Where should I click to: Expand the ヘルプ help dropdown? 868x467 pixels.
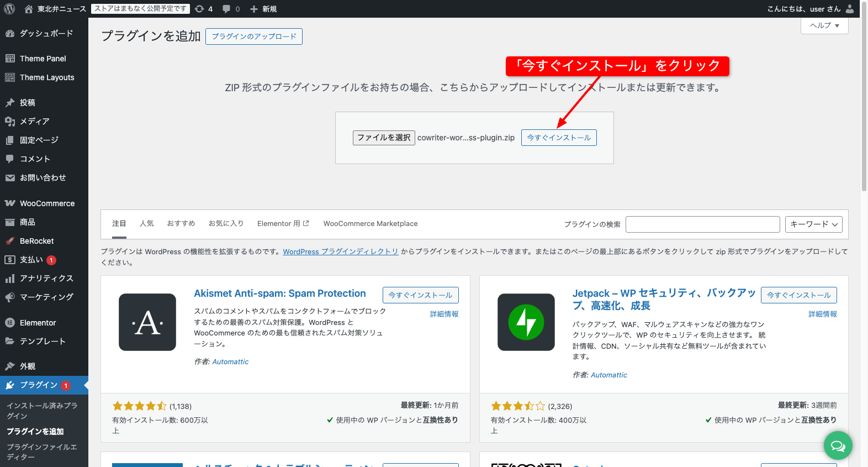point(824,25)
